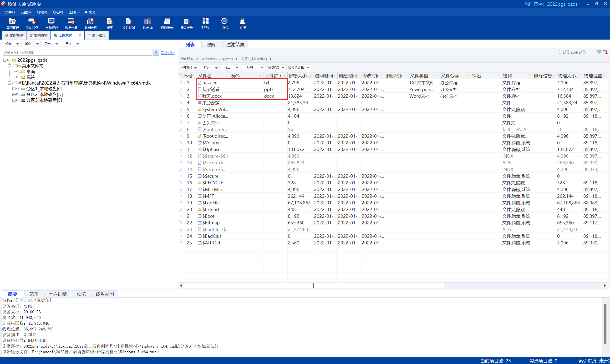Switch to the 磁盘视图 bottom tab
The image size is (610, 364).
[x=105, y=294]
